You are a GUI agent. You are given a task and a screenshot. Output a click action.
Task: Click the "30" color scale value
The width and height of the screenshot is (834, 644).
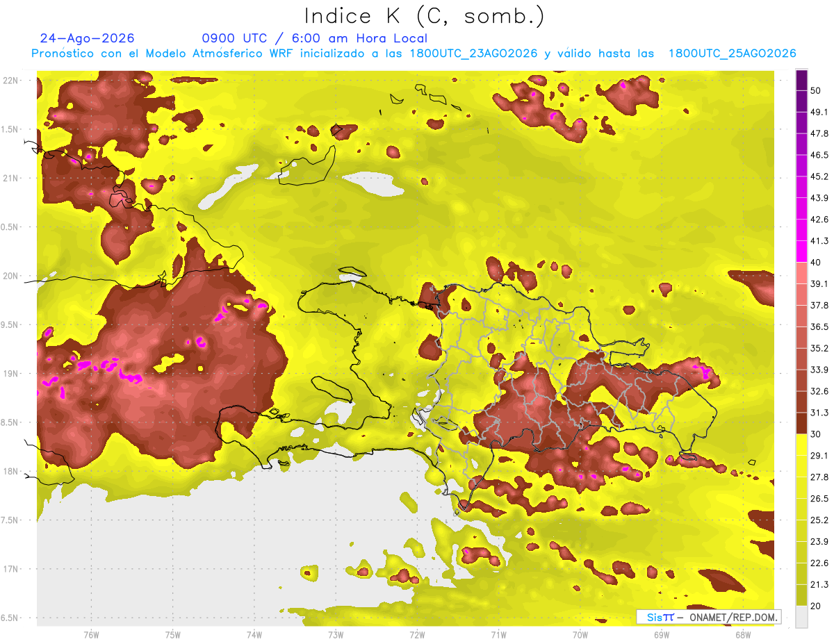[x=816, y=434]
